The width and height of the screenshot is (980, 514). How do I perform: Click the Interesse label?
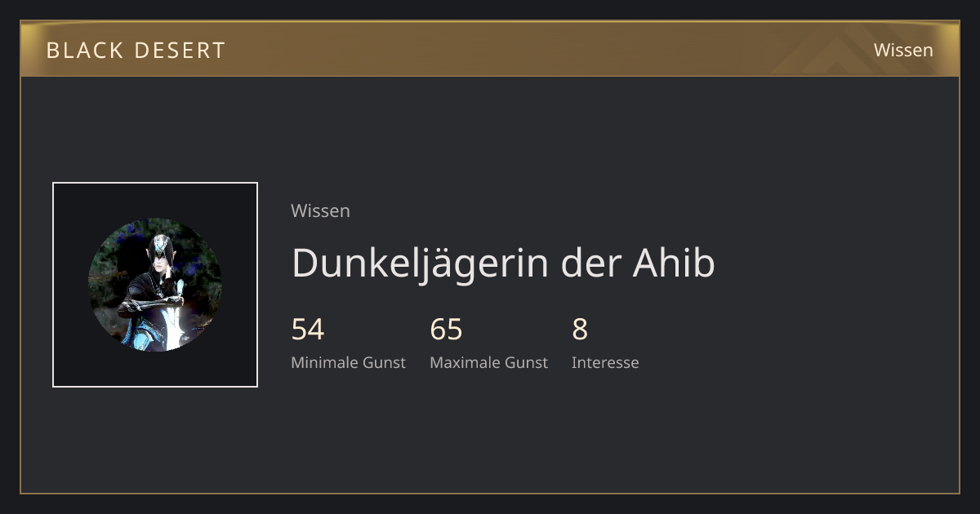[605, 362]
